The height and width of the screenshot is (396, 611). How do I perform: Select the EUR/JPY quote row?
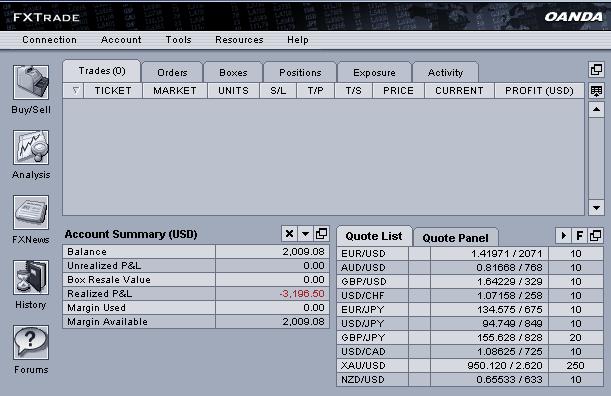coord(470,309)
